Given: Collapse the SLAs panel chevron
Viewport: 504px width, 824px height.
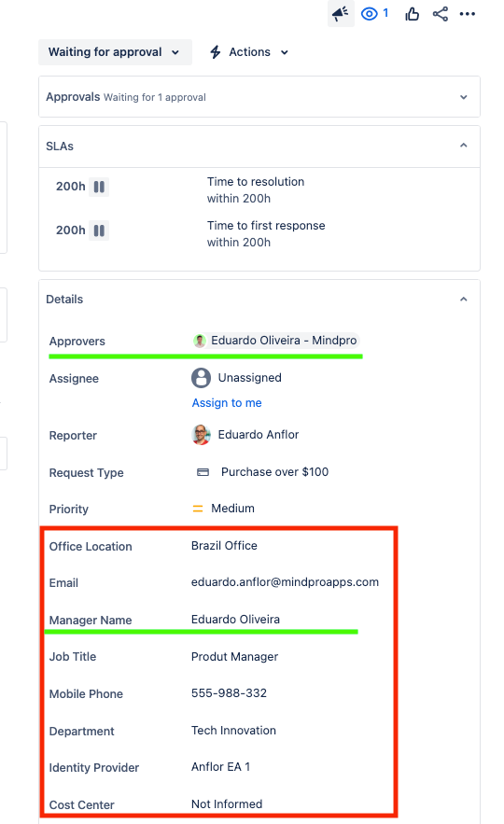Looking at the screenshot, I should tap(464, 146).
